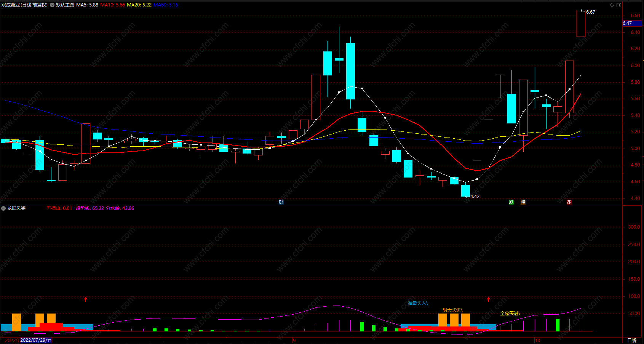Click the 财 financial event marker
The width and height of the screenshot is (644, 344).
pyautogui.click(x=281, y=202)
